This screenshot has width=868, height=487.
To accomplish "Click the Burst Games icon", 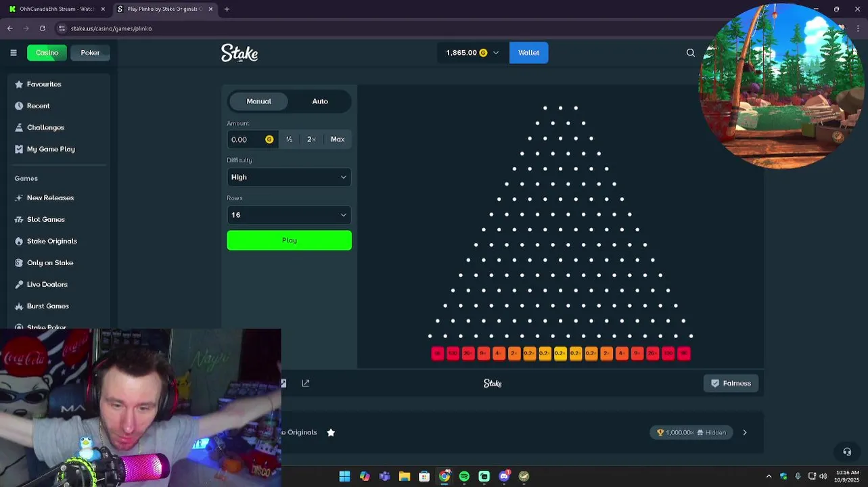I will pos(19,306).
